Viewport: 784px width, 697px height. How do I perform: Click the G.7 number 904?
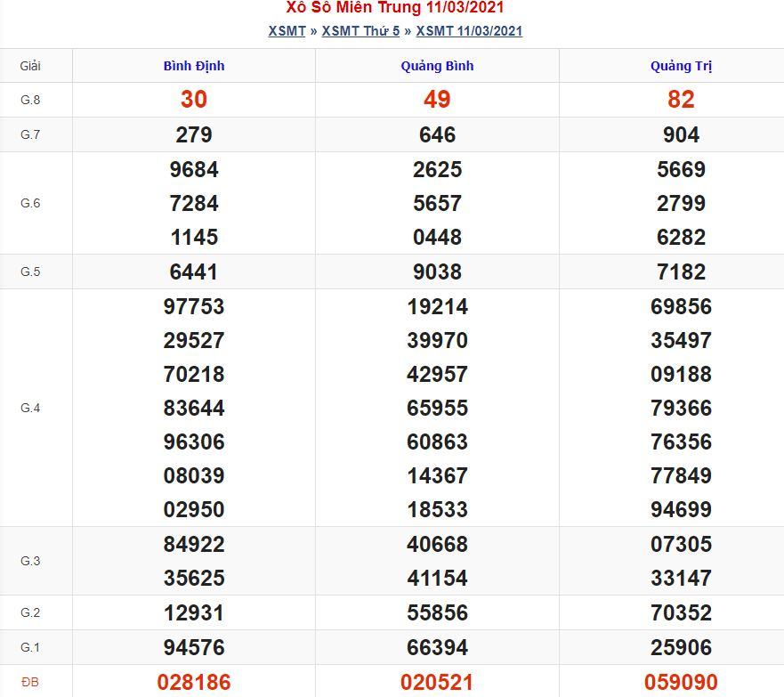tap(681, 134)
